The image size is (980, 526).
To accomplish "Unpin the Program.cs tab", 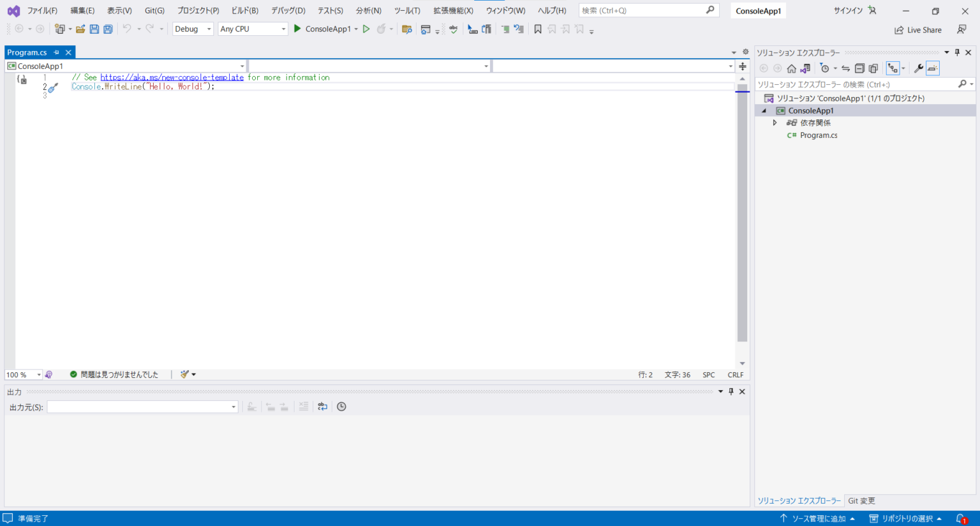I will 57,52.
